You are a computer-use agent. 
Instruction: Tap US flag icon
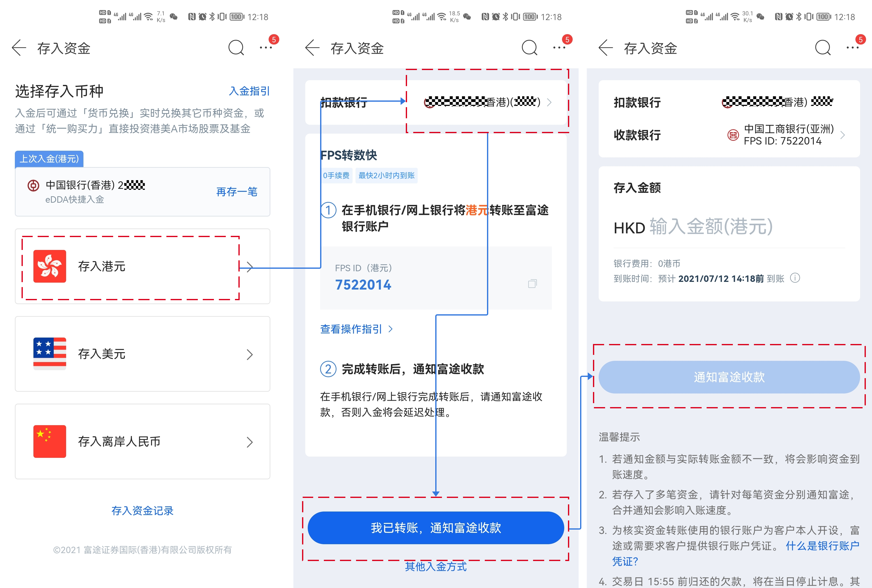pyautogui.click(x=50, y=354)
